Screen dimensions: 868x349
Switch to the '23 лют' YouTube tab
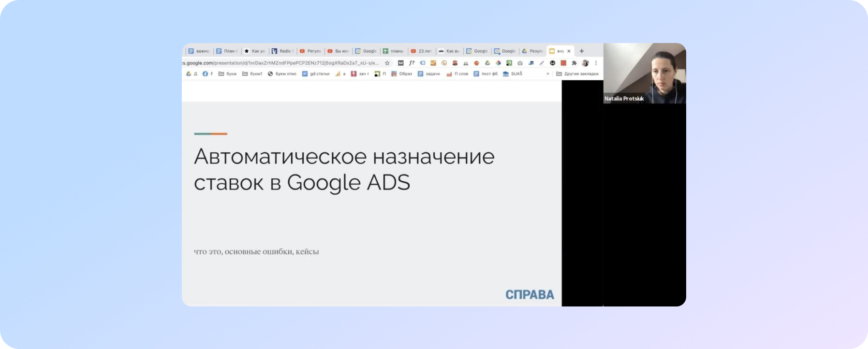tap(422, 51)
